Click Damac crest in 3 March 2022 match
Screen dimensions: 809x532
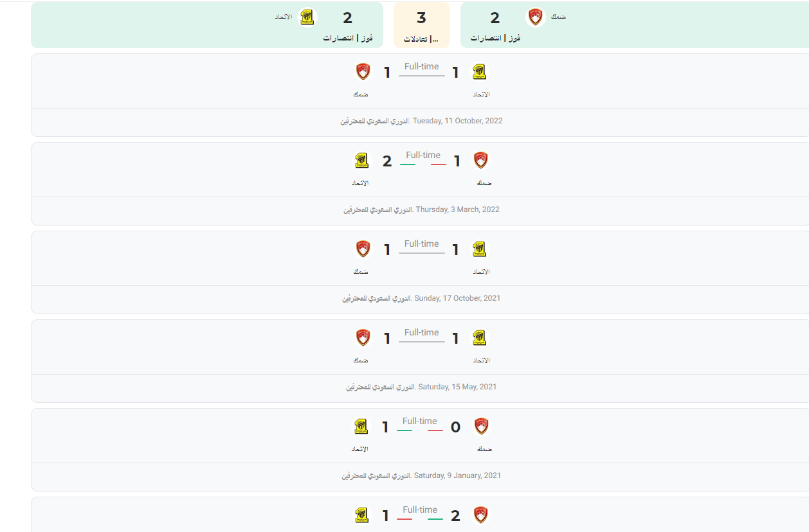pos(481,161)
